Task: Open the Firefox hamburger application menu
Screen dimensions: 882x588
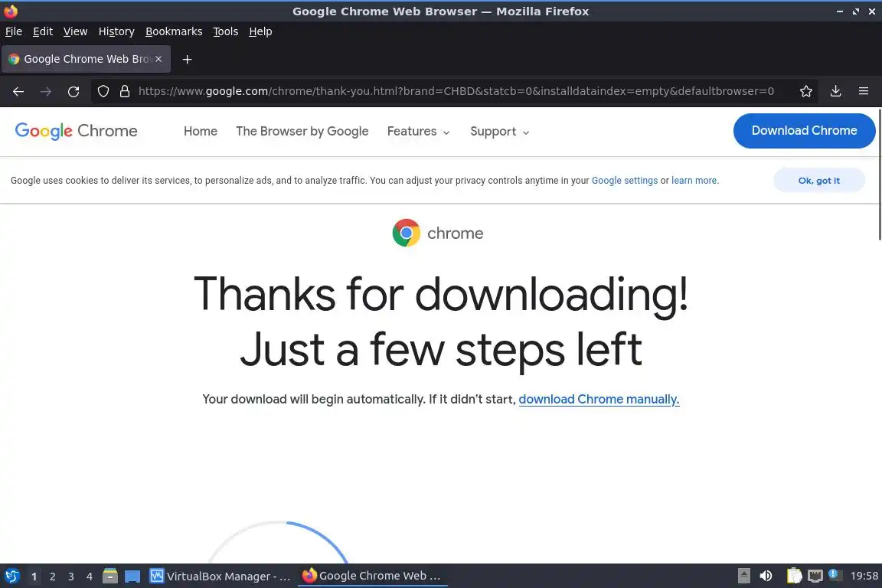Action: [x=864, y=91]
